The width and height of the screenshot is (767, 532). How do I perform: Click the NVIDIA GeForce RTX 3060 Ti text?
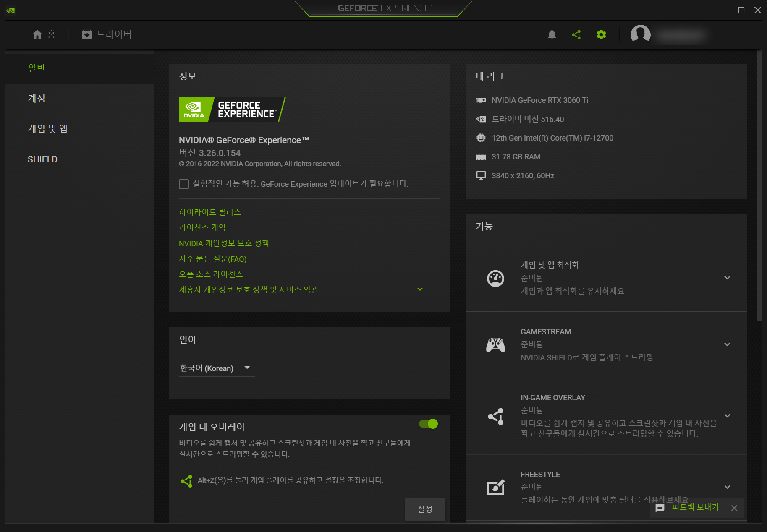point(540,100)
